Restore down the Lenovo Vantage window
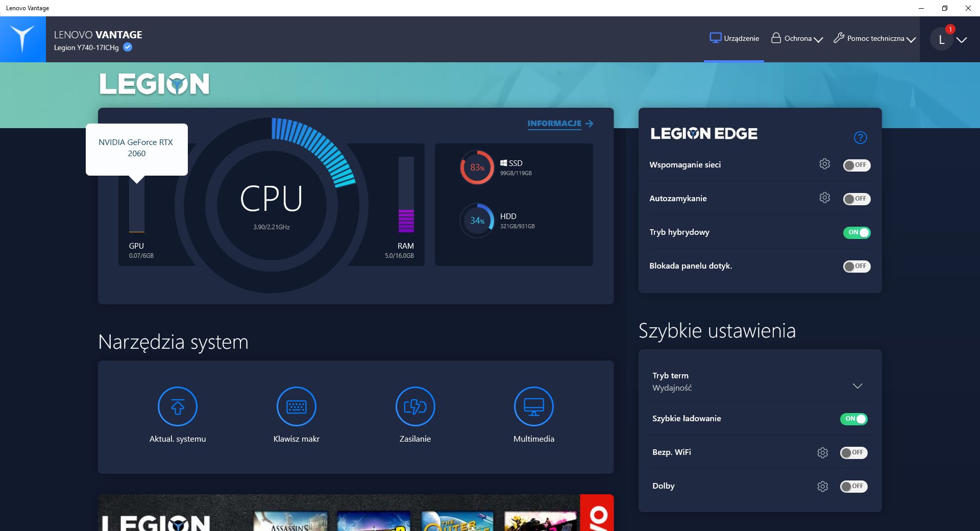This screenshot has height=531, width=980. [x=945, y=8]
